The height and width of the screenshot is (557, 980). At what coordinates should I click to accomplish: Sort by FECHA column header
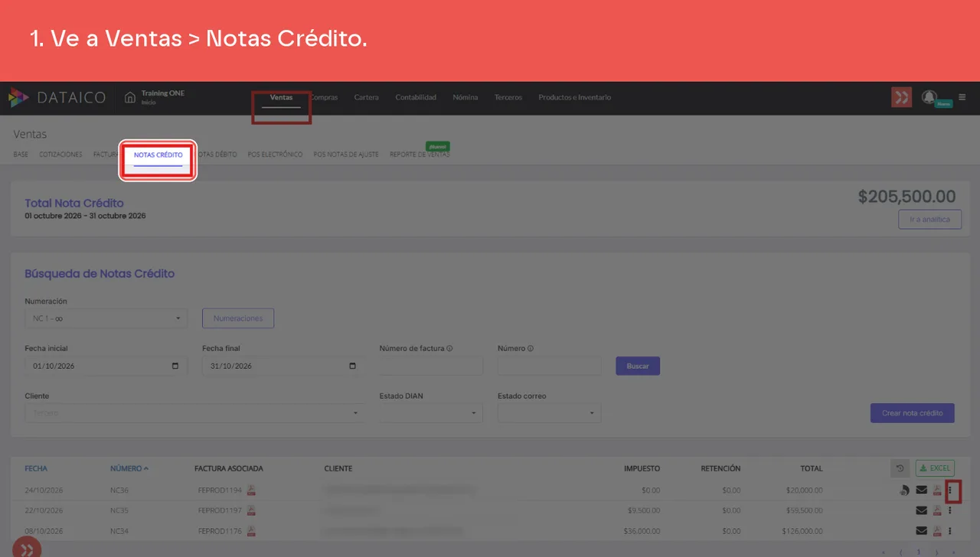(x=36, y=468)
